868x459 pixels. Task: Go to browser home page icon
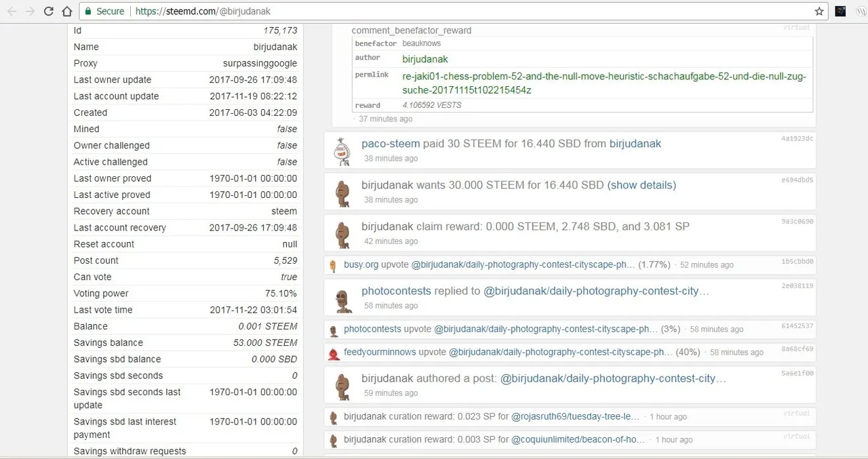[66, 12]
